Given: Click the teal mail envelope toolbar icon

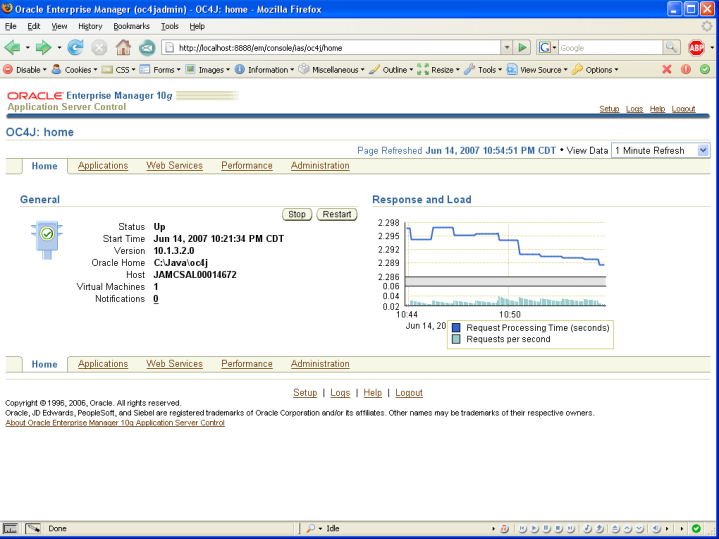Looking at the screenshot, I should click(147, 47).
